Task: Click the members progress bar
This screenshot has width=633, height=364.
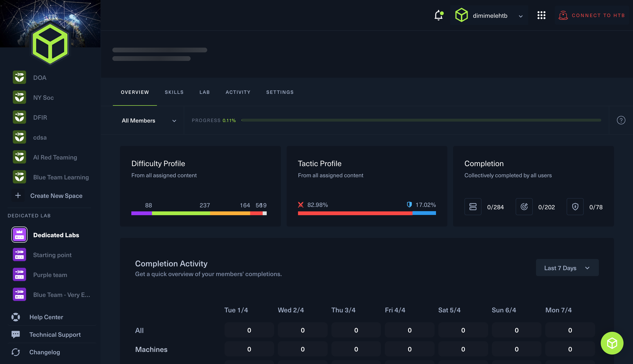Action: point(421,120)
